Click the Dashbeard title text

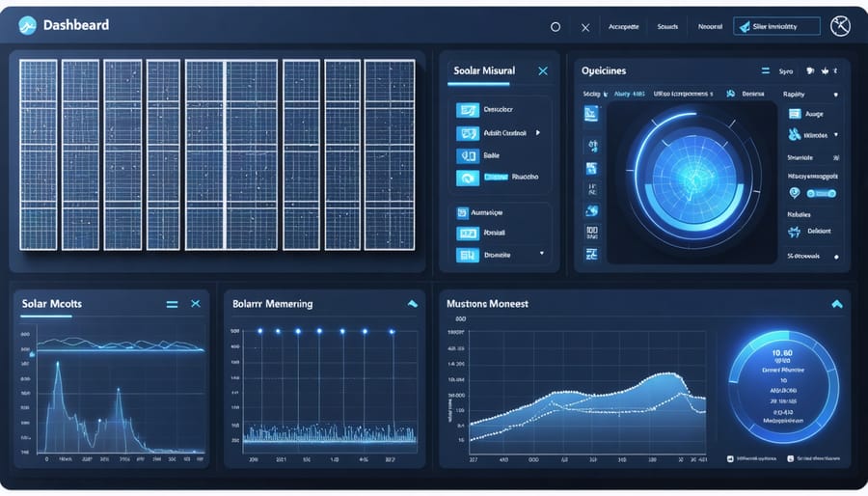click(76, 25)
